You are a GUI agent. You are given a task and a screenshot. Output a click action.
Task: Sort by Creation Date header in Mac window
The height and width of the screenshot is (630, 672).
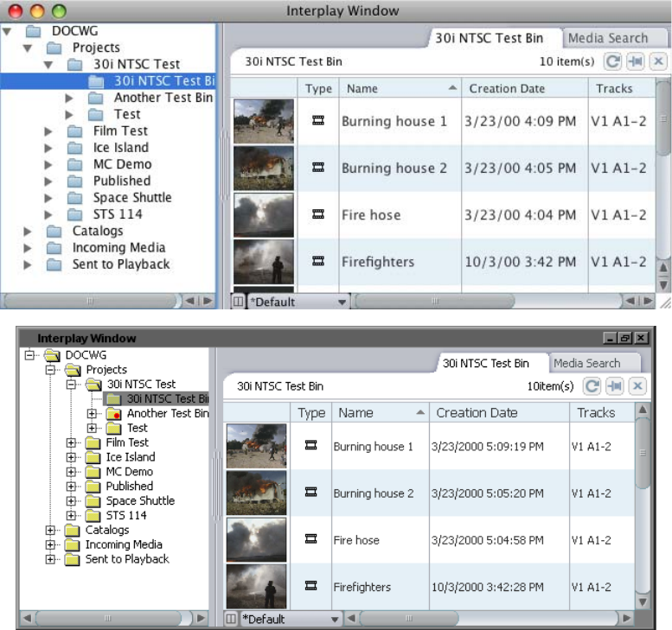(525, 88)
